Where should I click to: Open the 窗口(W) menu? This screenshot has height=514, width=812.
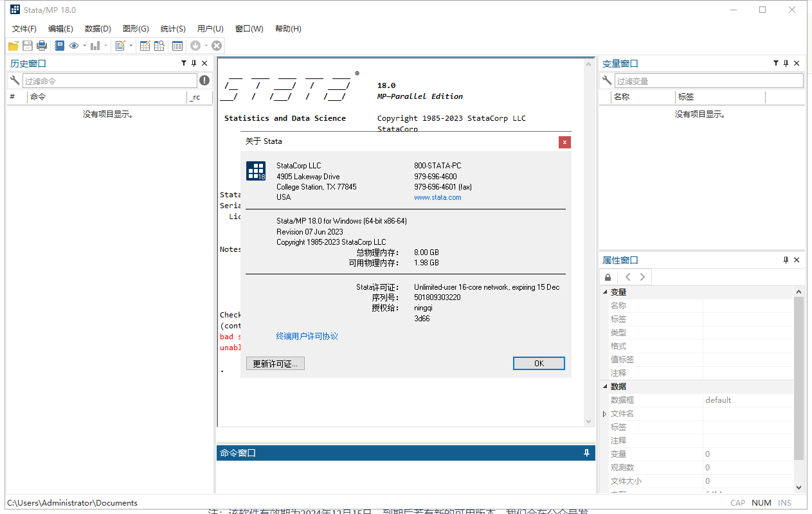(249, 28)
